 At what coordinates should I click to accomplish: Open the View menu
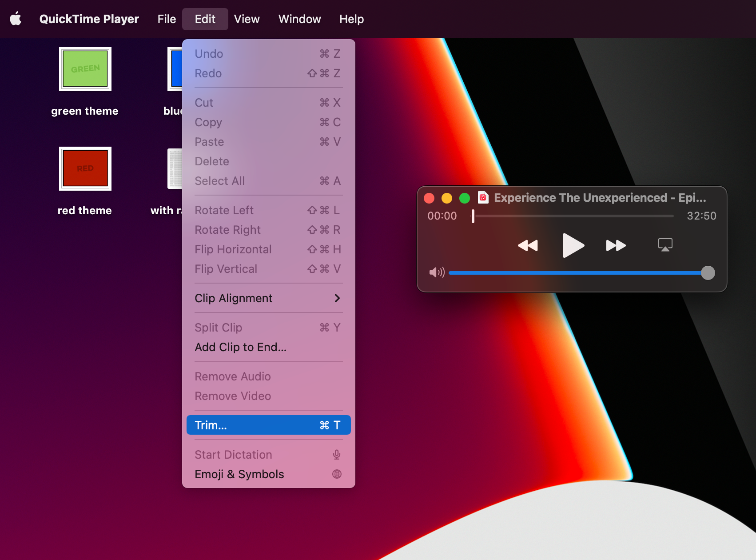point(247,19)
